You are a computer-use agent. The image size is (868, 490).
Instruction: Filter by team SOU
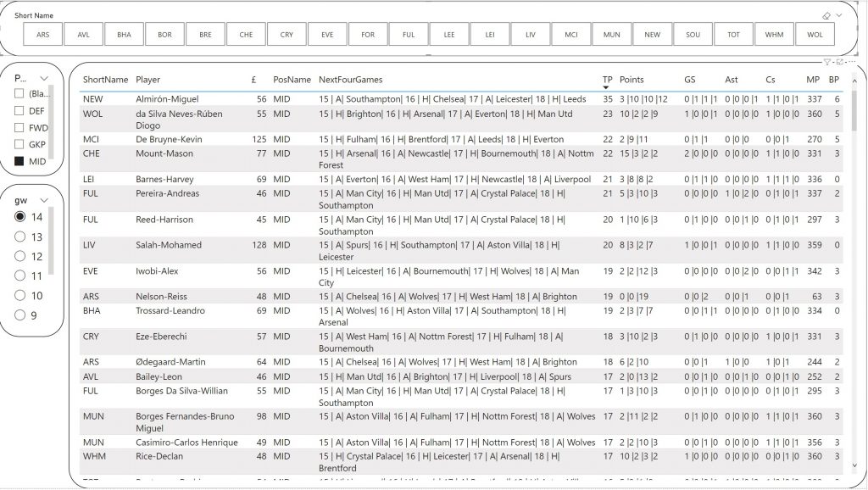click(693, 34)
